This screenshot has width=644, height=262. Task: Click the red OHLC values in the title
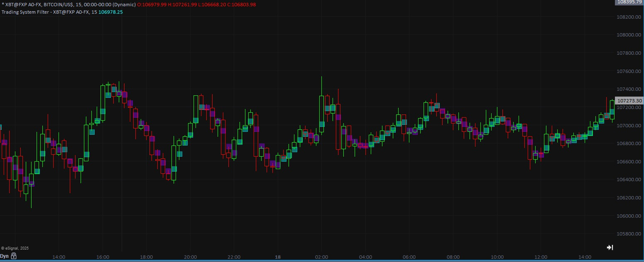[x=196, y=5]
